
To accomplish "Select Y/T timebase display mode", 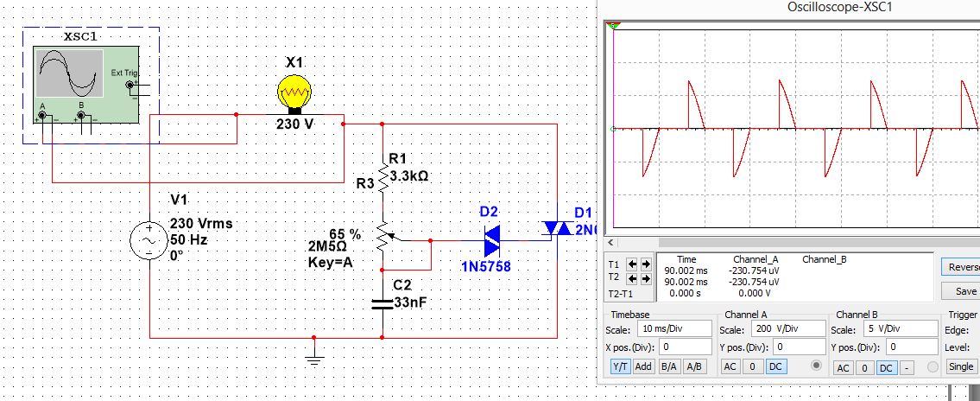I will pos(620,366).
